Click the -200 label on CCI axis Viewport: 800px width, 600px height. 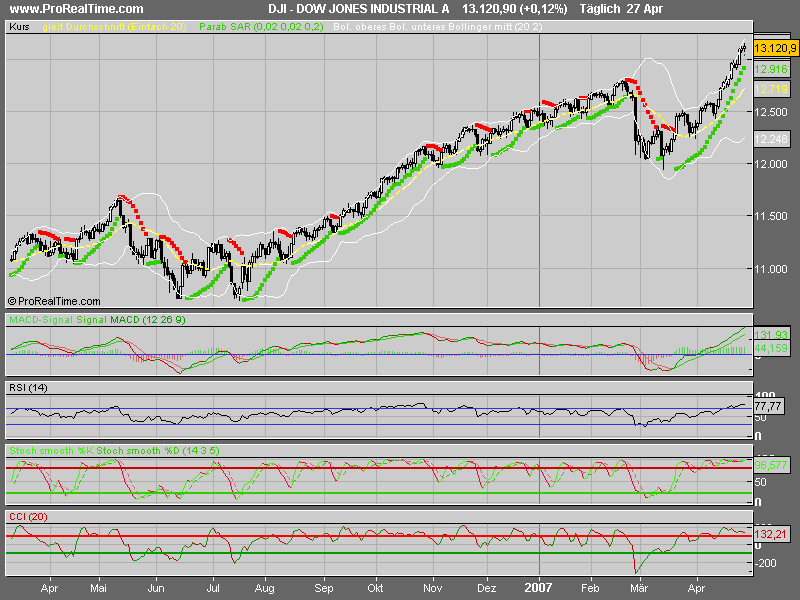point(765,563)
